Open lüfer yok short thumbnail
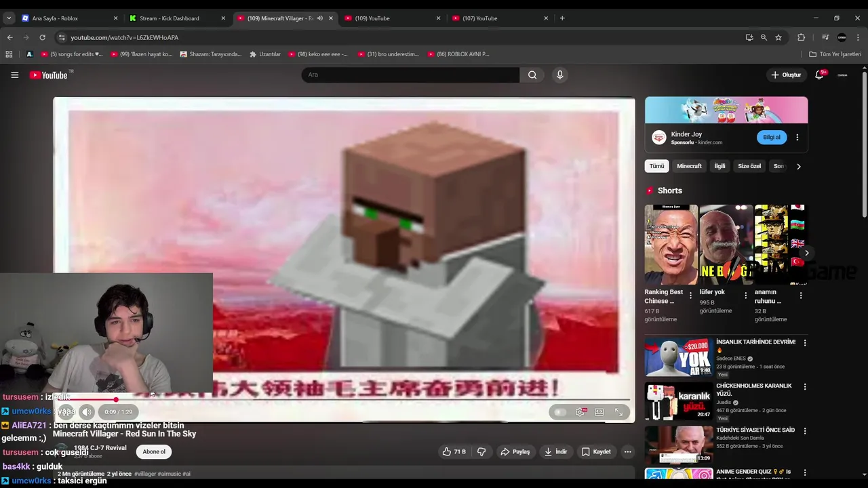The height and width of the screenshot is (488, 868). [726, 245]
